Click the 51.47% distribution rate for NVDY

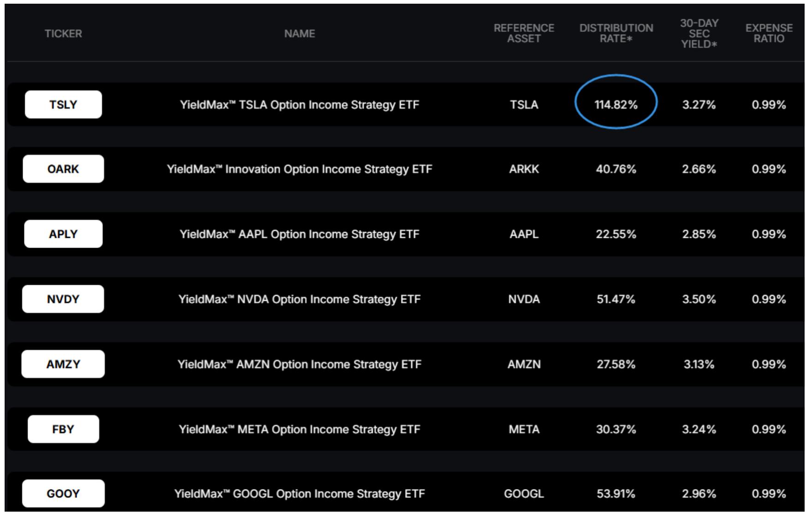[616, 299]
